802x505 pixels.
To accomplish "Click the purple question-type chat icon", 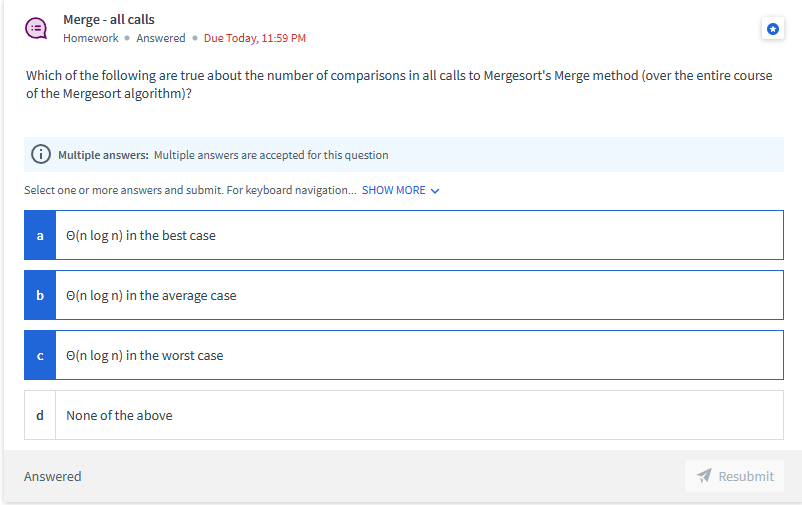I will tap(36, 29).
